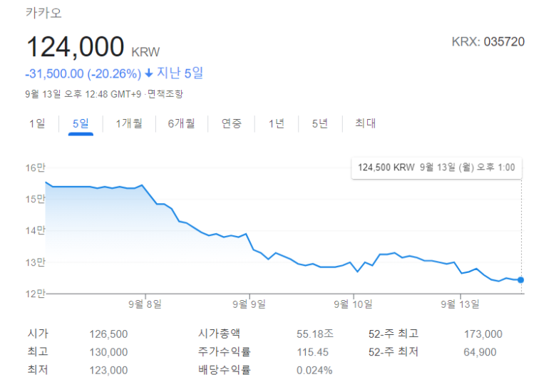Click the 9월 13일 axis label
Screen dimensions: 551x392
tap(460, 304)
